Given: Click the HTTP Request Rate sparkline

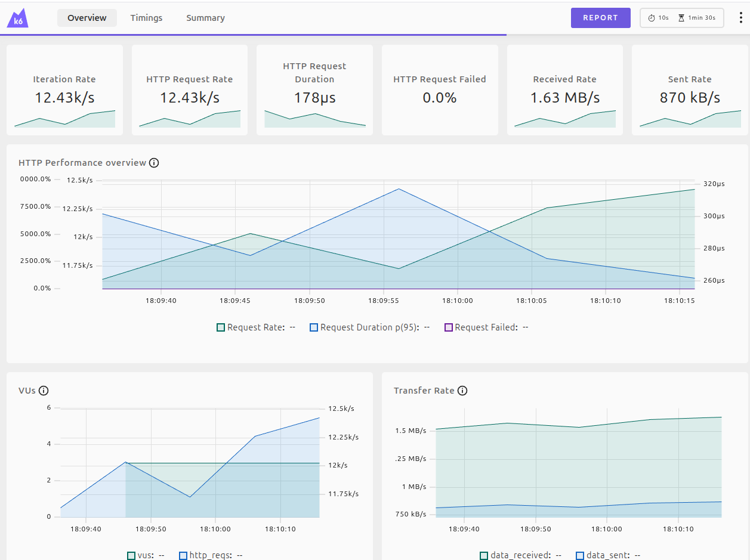Looking at the screenshot, I should [x=190, y=119].
